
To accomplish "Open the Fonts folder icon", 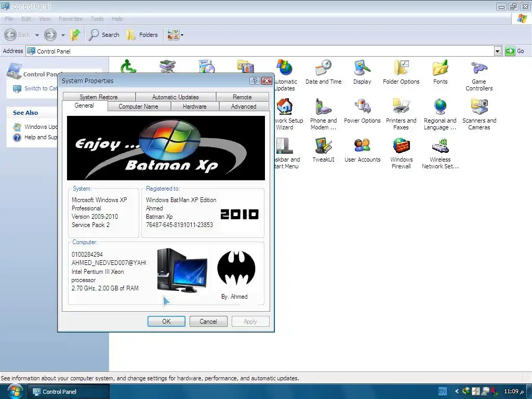I will click(x=440, y=72).
